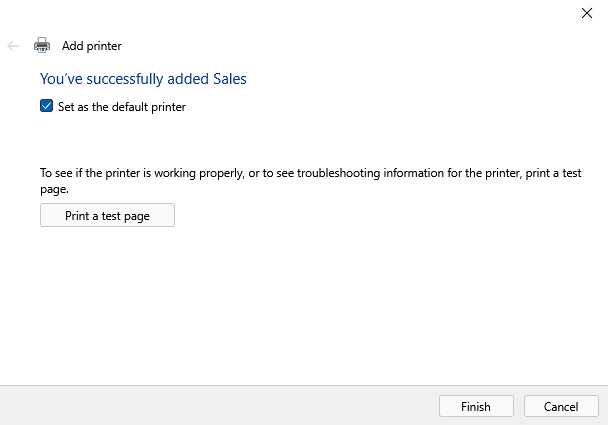Click the 'Print a test page' button label
Viewport: 608px width, 425px height.
pyautogui.click(x=107, y=216)
